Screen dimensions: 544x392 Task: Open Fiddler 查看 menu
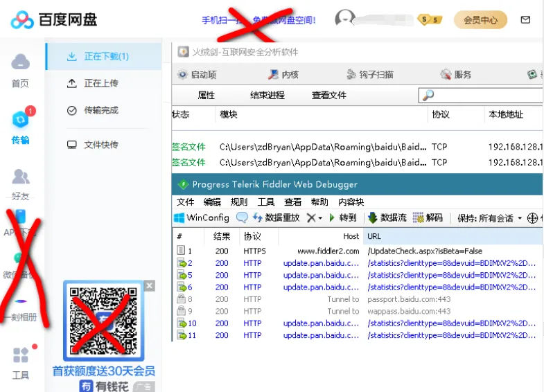tap(293, 202)
